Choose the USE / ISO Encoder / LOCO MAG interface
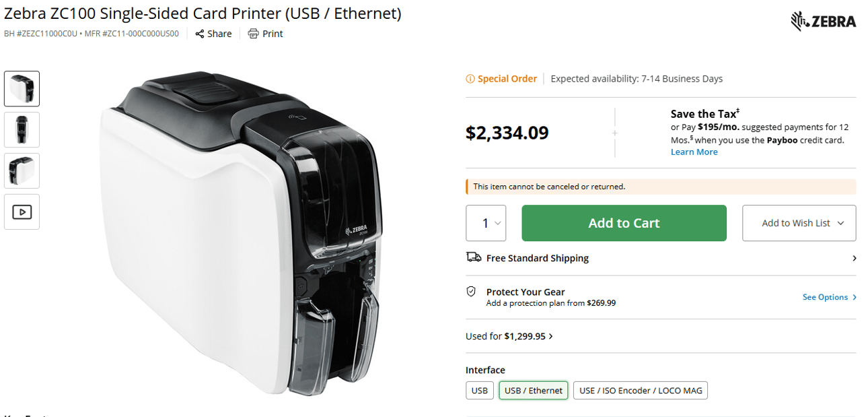This screenshot has width=868, height=417. [640, 390]
